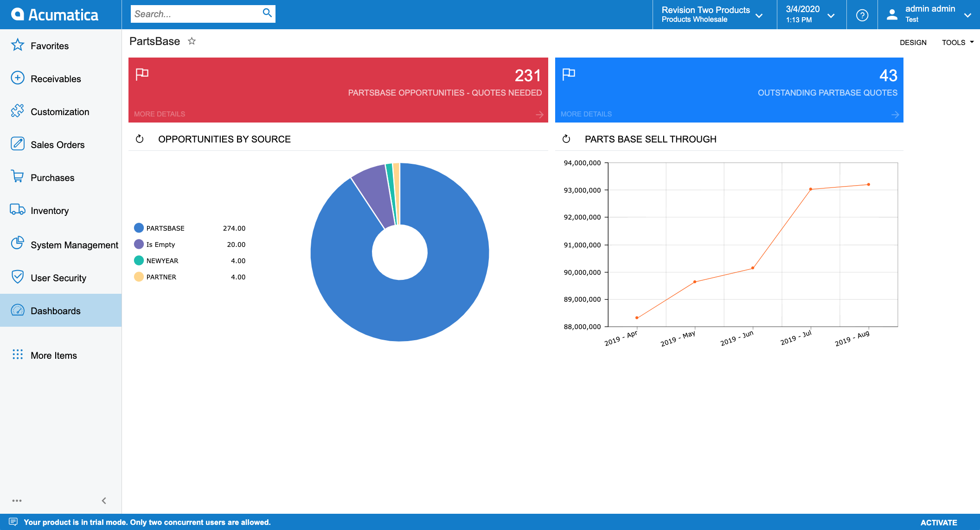The width and height of the screenshot is (980, 530).
Task: Click the 2019 - Aug data point
Action: (869, 184)
